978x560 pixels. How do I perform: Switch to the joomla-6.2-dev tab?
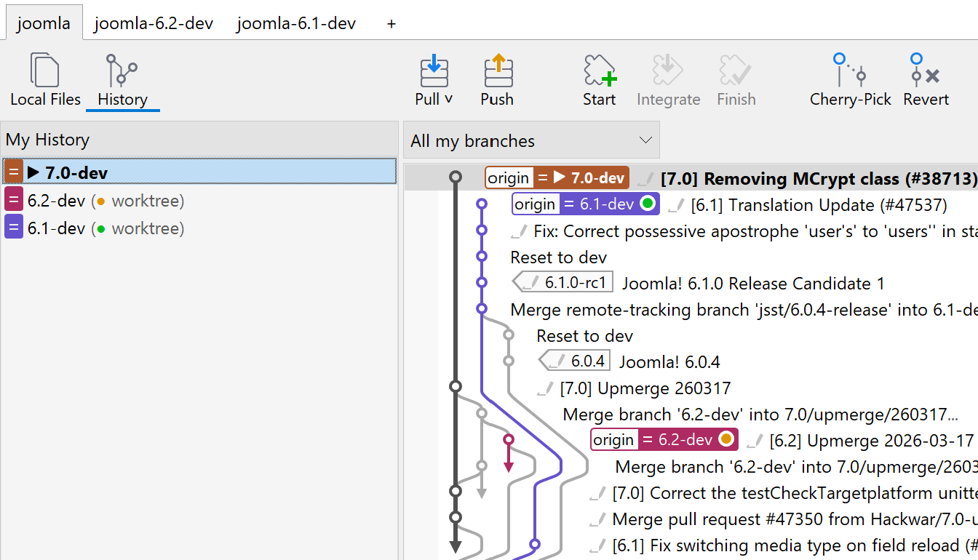(x=153, y=23)
